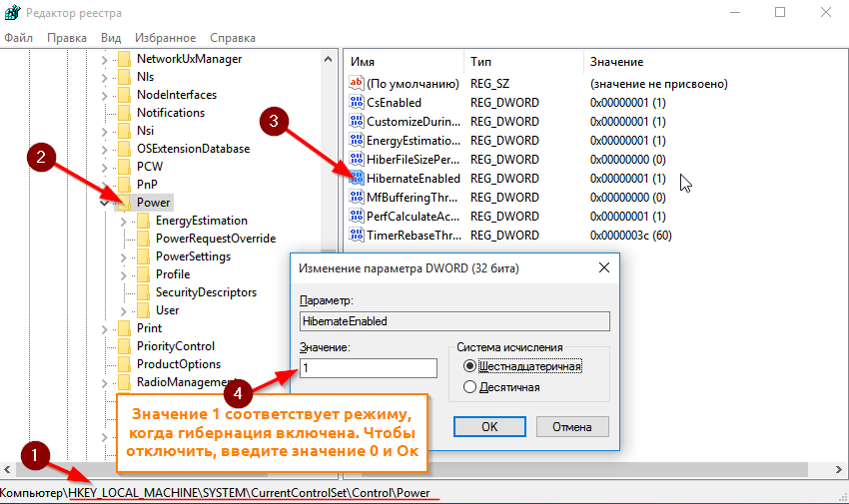Select Десятичная radio button
The width and height of the screenshot is (849, 504).
click(469, 386)
